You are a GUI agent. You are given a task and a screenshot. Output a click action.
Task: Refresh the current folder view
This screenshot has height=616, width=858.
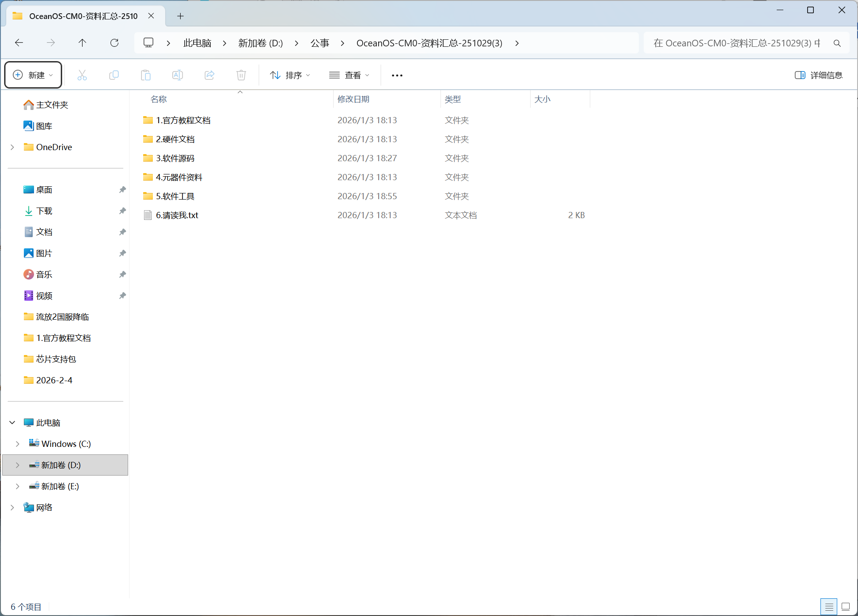click(114, 43)
